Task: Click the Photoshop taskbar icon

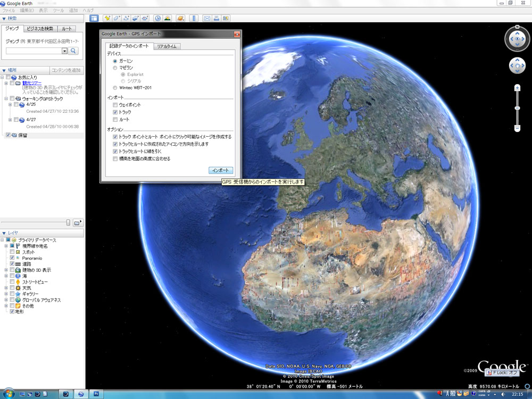Action: coord(96,394)
